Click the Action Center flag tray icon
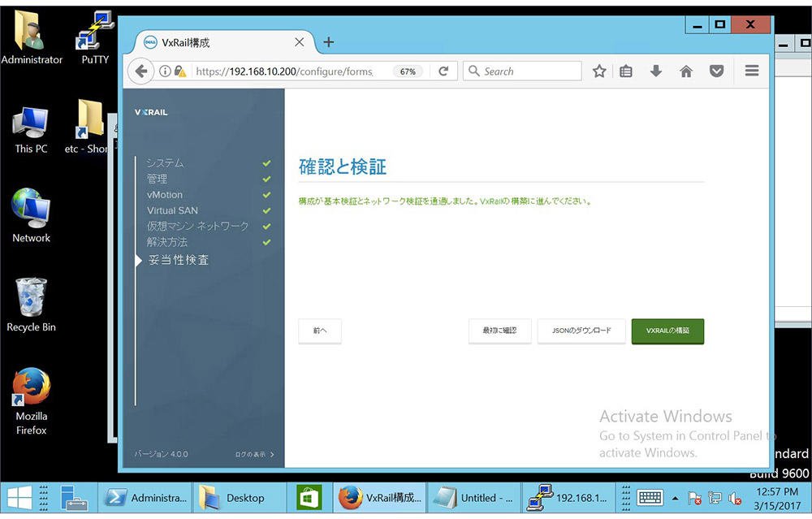Screen dimensions: 812x519 pyautogui.click(x=694, y=498)
